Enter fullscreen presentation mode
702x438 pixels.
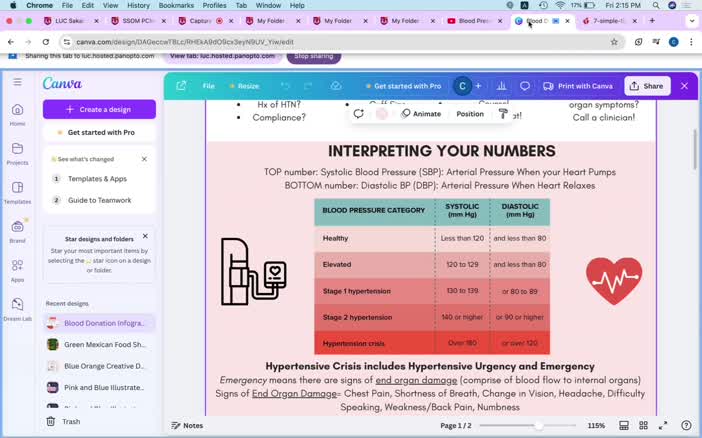click(663, 425)
